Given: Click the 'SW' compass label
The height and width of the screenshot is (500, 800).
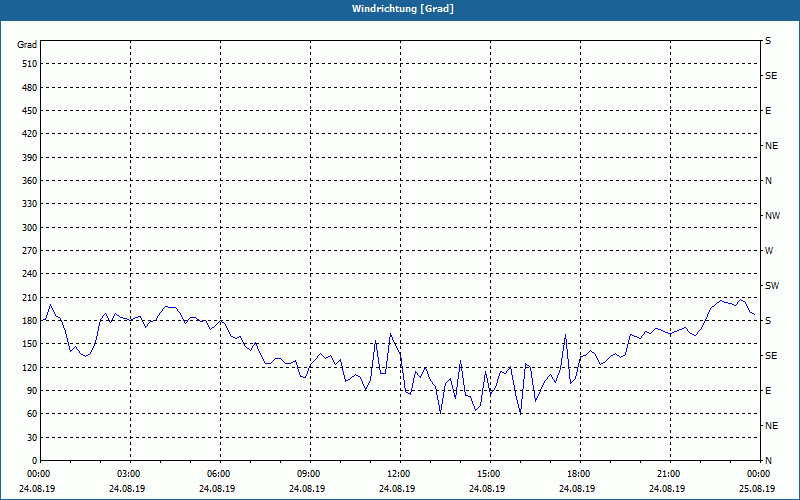Looking at the screenshot, I should point(772,286).
